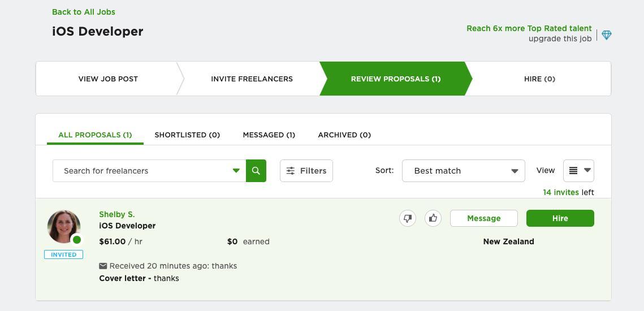Expand the freelancer search suggestions arrow
644x311 pixels.
click(236, 171)
